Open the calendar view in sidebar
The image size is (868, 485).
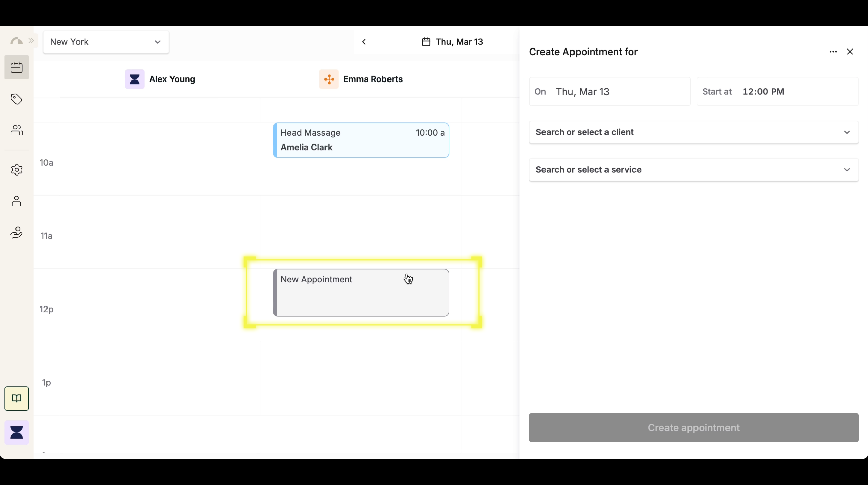[x=17, y=67]
